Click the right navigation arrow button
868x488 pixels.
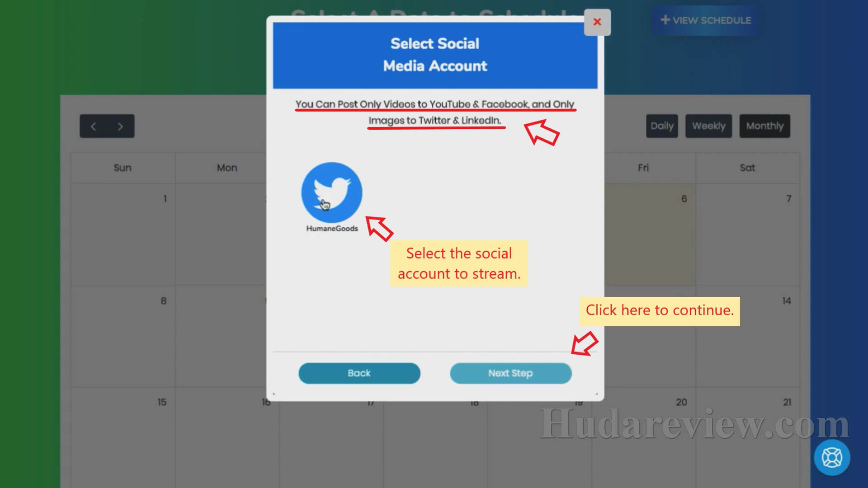pyautogui.click(x=119, y=126)
